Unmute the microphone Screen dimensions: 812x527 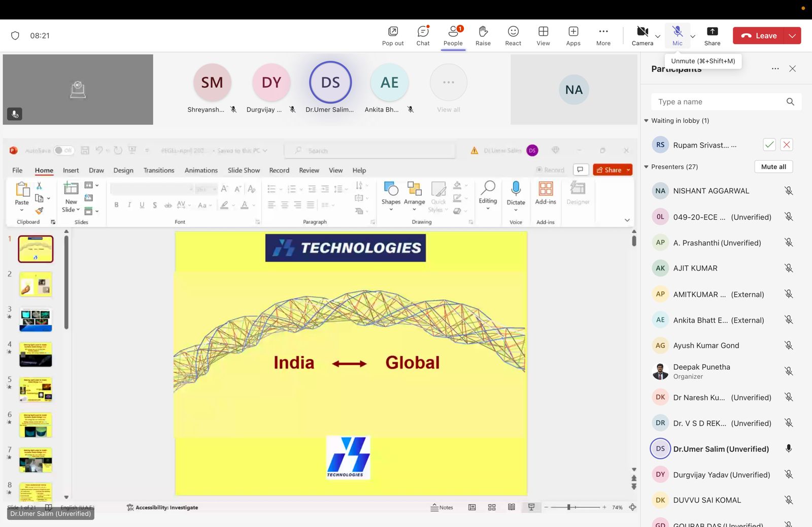[677, 36]
